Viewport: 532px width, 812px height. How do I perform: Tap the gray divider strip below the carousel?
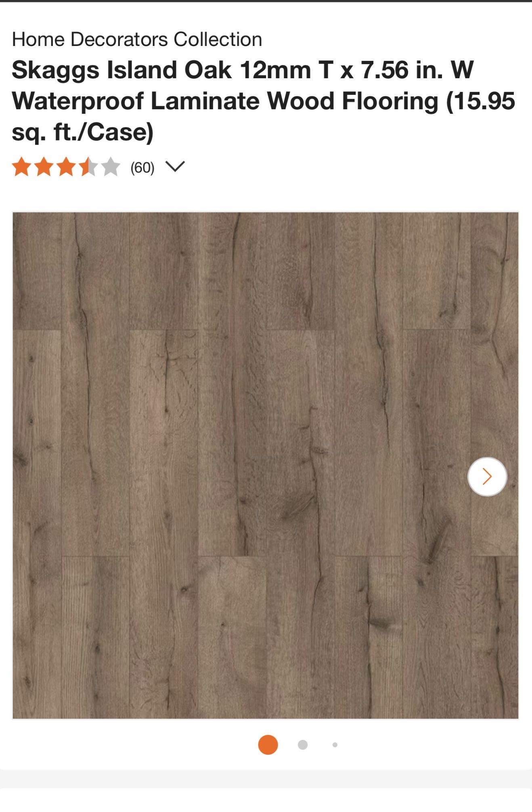(266, 779)
